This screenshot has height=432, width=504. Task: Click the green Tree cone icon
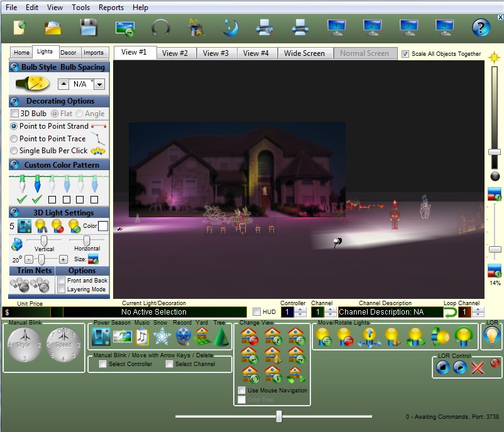pyautogui.click(x=221, y=337)
